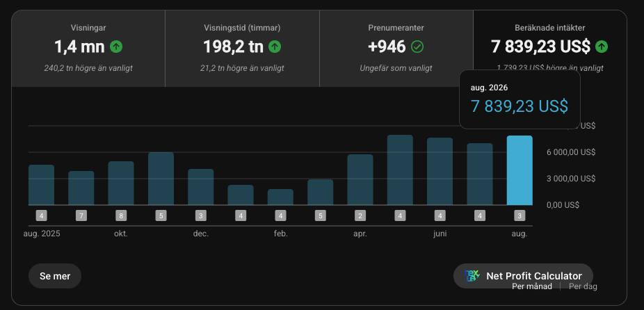Open the Visningstid (timmar) tab
This screenshot has height=310, width=644.
point(242,49)
